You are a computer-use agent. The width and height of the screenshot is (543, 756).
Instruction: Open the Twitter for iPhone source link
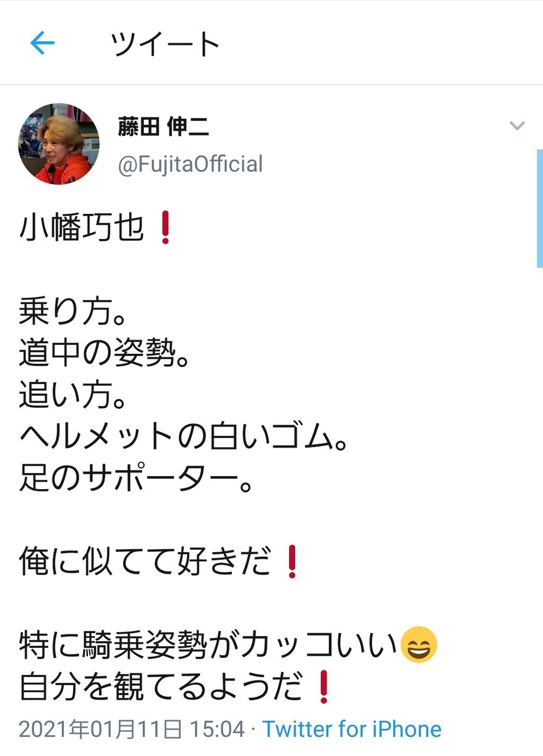(352, 729)
